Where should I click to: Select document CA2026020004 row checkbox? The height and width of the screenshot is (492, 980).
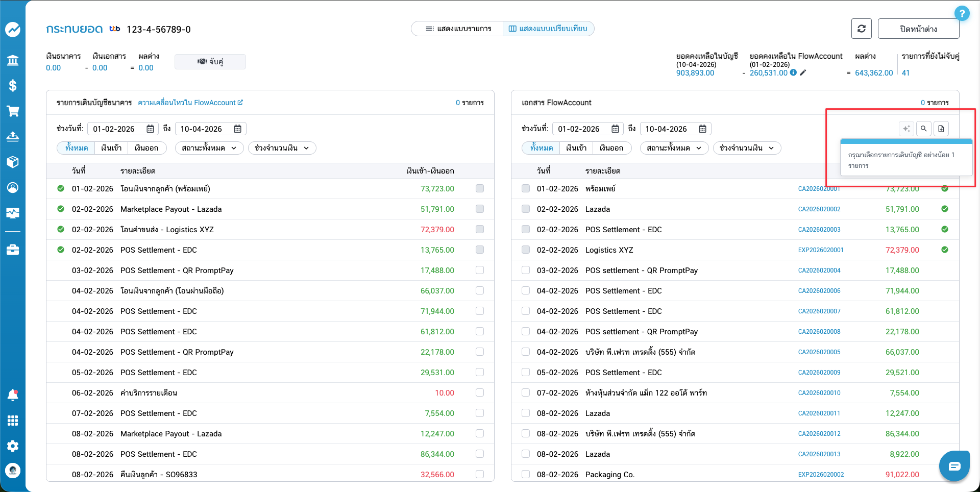click(x=526, y=270)
